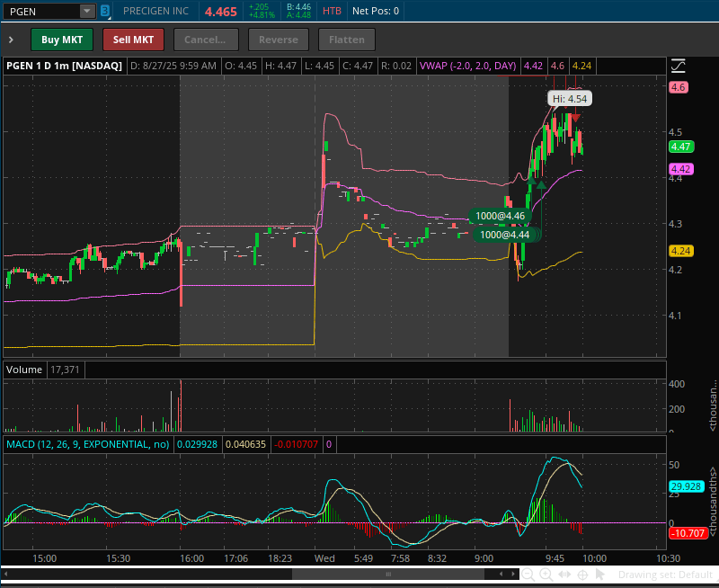Click the 1000@4.46 order bubble
Viewport: 719px width, 588px height.
click(502, 216)
